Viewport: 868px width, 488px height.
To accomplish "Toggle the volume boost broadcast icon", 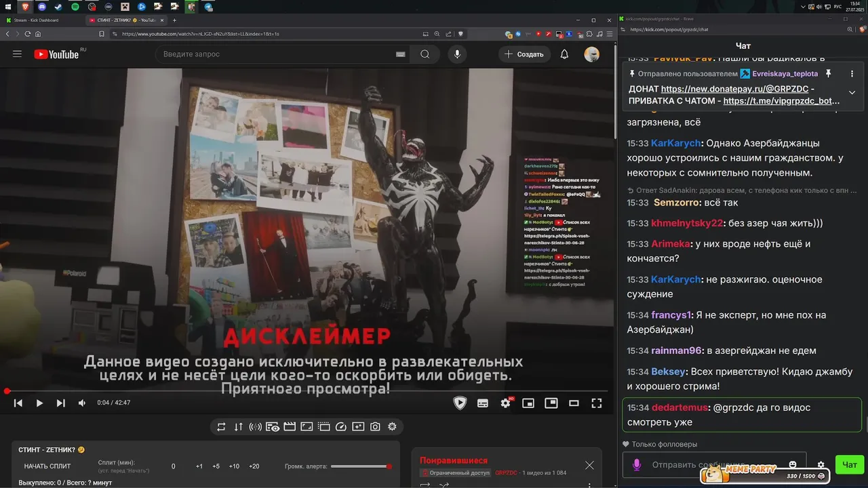I will click(256, 426).
